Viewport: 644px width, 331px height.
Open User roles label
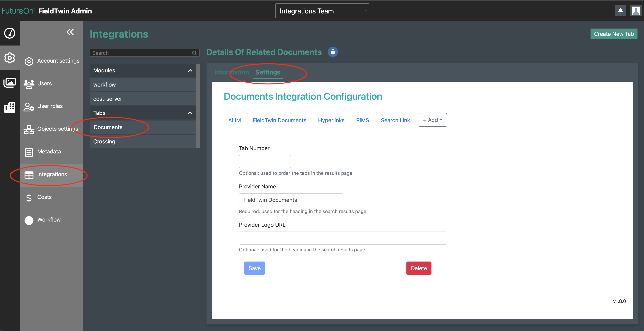[x=50, y=106]
